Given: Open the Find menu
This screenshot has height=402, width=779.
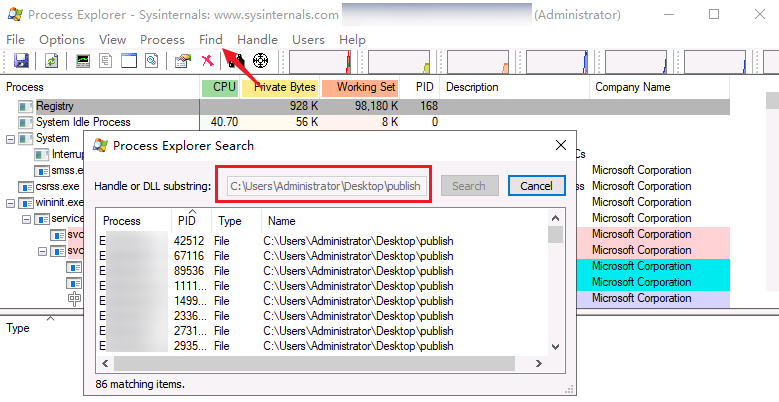Looking at the screenshot, I should tap(211, 40).
